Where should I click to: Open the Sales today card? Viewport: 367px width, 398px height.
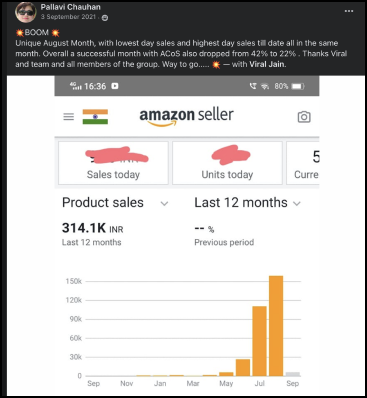113,163
